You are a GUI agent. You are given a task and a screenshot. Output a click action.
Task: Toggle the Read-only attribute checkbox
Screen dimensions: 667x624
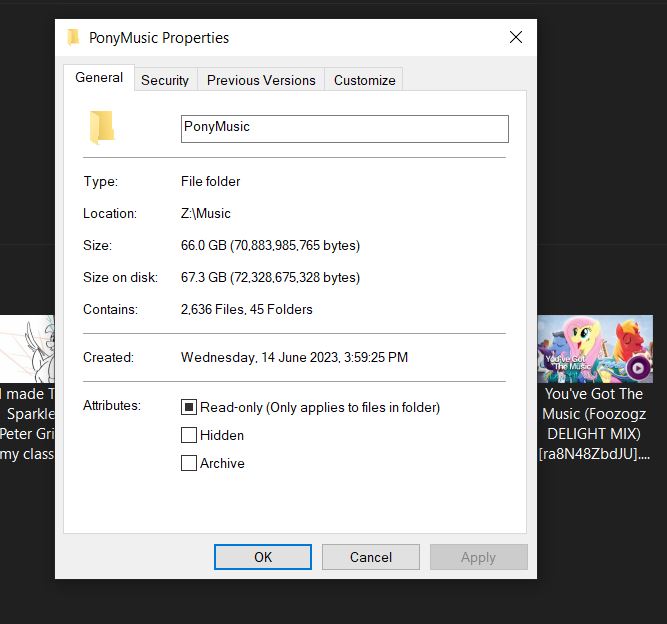coord(188,407)
